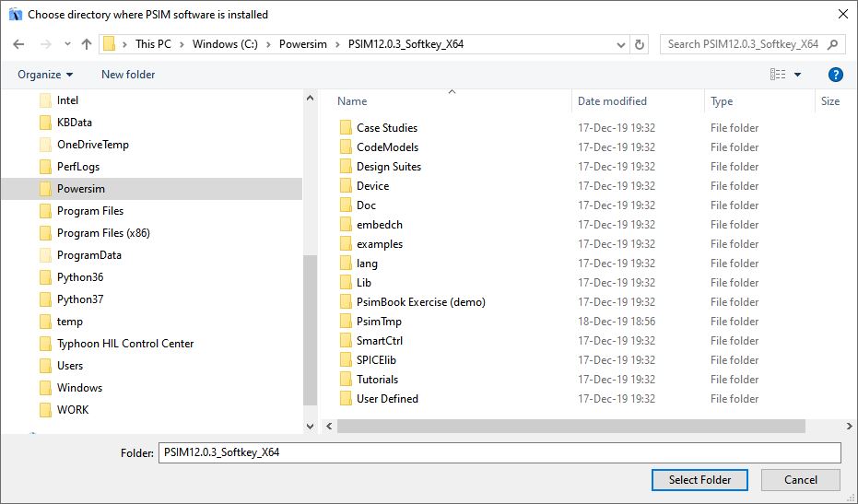Open the view options dropdown arrow
Image resolution: width=858 pixels, height=504 pixels.
797,75
